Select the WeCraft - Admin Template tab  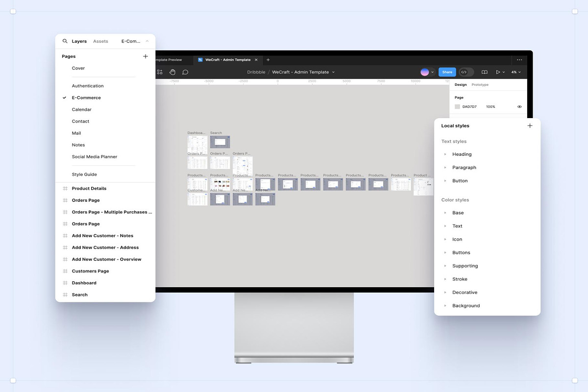[228, 60]
